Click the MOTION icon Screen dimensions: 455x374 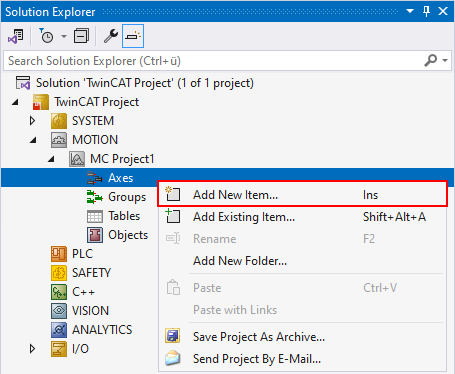tap(59, 140)
